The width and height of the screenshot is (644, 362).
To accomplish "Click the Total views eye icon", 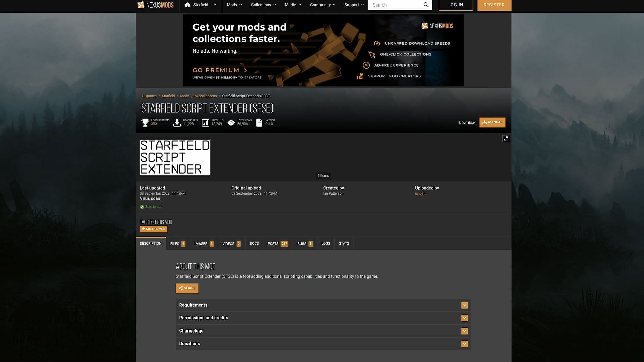I will (x=231, y=123).
